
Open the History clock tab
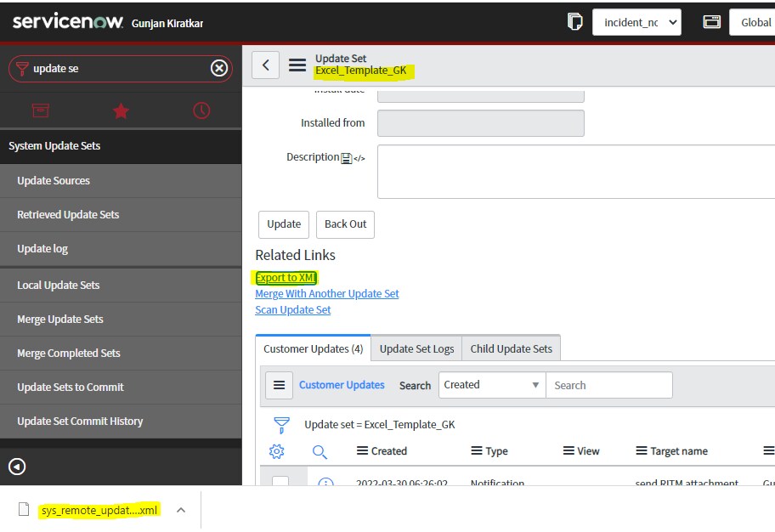(x=201, y=110)
